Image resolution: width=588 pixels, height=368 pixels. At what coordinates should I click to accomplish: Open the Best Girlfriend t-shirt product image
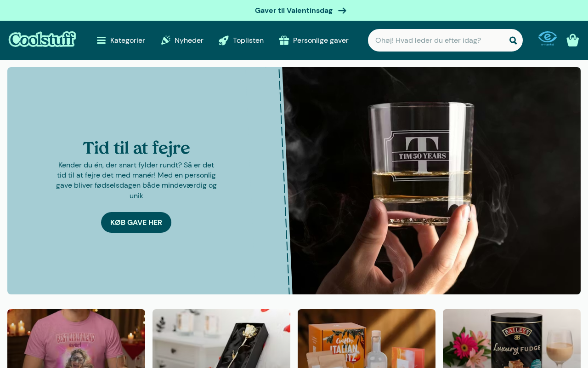pyautogui.click(x=76, y=339)
